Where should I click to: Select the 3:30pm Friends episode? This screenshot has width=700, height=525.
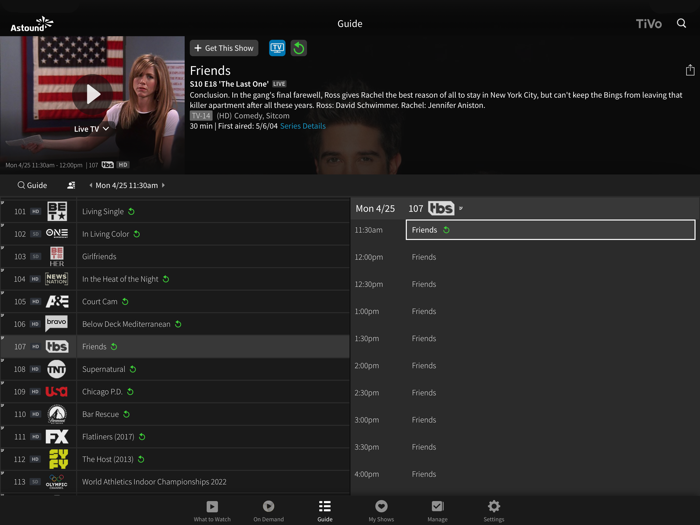[550, 447]
